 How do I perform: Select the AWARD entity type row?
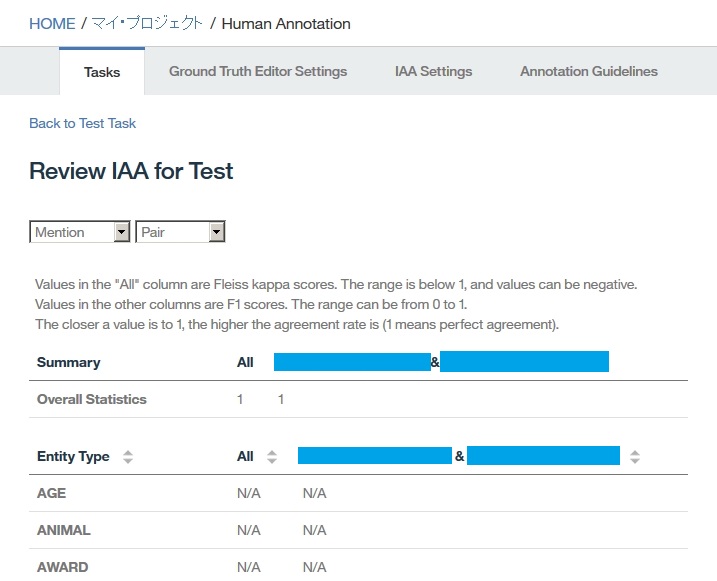pos(62,567)
